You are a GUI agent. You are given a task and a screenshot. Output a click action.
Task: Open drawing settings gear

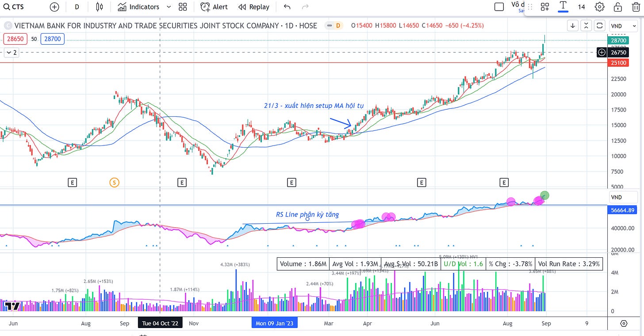pos(600,7)
